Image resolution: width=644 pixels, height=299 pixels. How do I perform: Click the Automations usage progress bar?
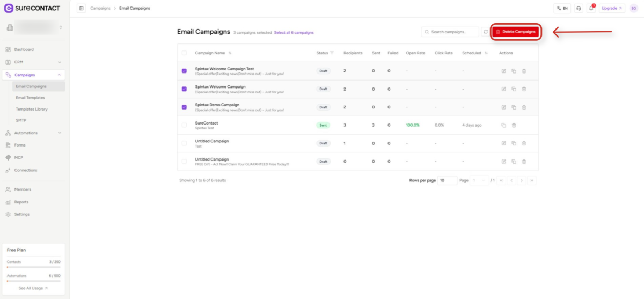[x=33, y=281]
